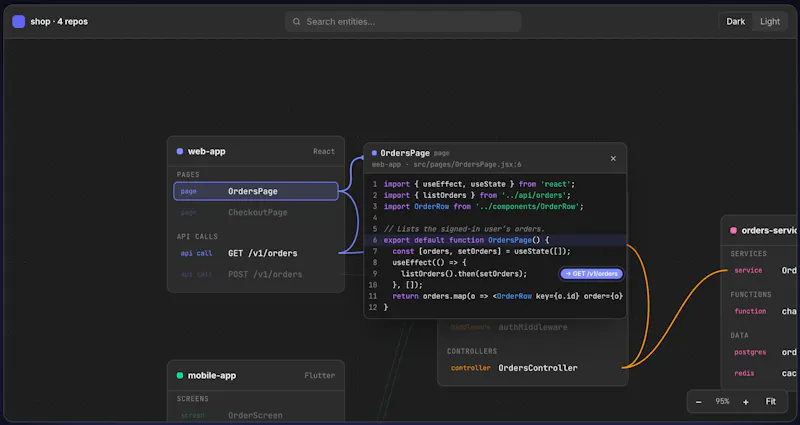Select the service row in orders-service
The image size is (800, 425).
coord(764,270)
